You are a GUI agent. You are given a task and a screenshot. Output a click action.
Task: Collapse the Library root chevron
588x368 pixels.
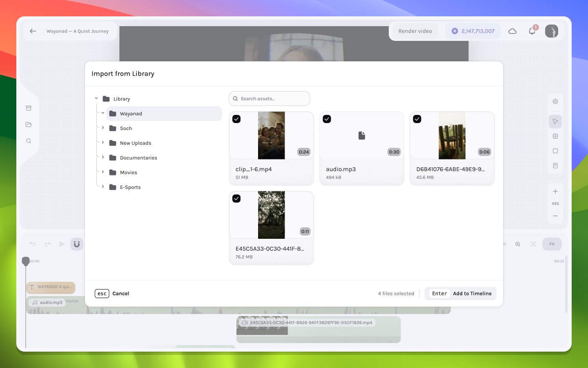click(x=96, y=99)
